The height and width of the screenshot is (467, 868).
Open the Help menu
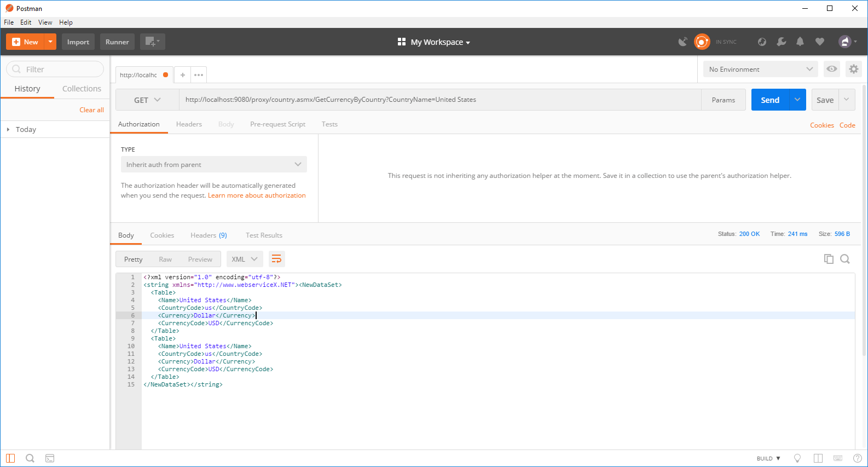(66, 22)
